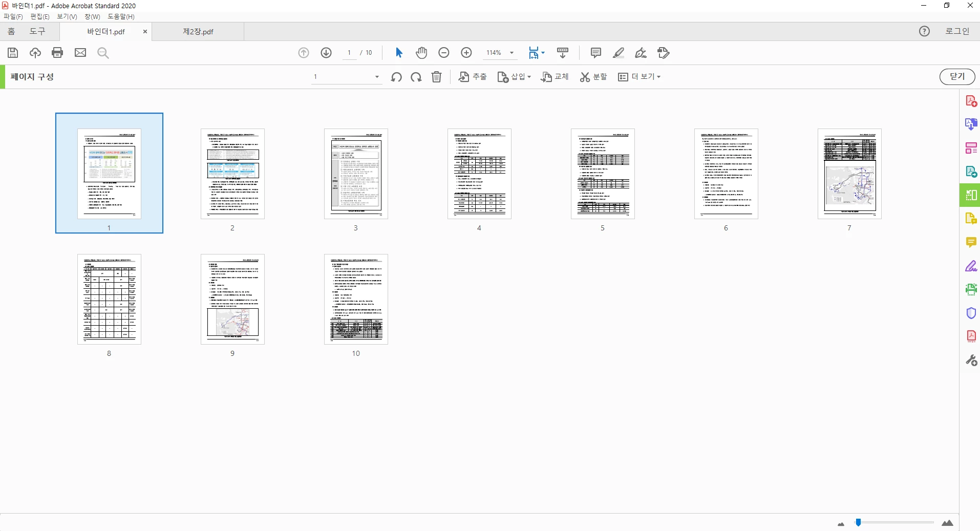The image size is (980, 531).
Task: Open the 편집(E) menu
Action: 40,16
